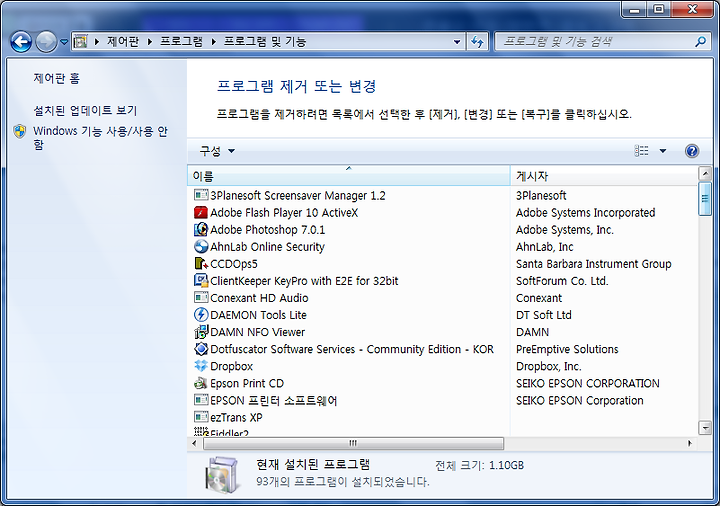The height and width of the screenshot is (506, 720).
Task: Select ezTrans XP entry
Action: [x=236, y=417]
